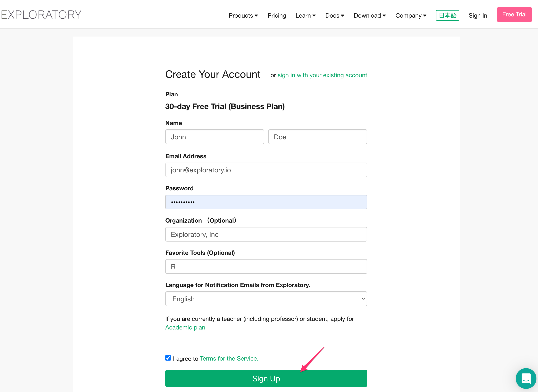The height and width of the screenshot is (392, 538).
Task: Expand the Download dropdown
Action: click(x=370, y=15)
